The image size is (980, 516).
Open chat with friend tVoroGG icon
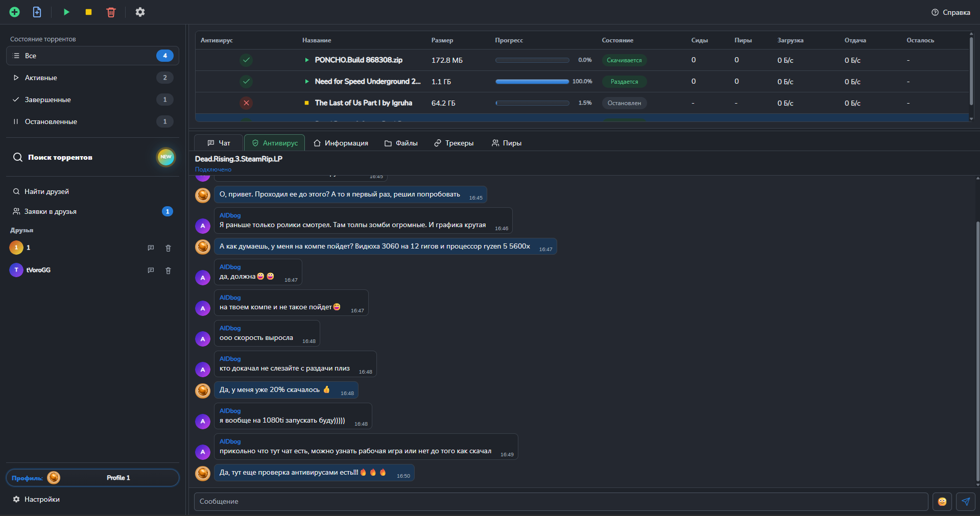pyautogui.click(x=151, y=271)
